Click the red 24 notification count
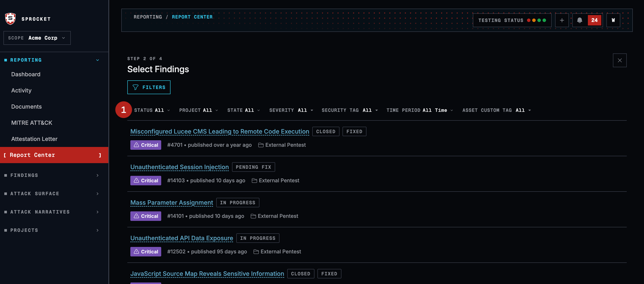 coord(594,20)
